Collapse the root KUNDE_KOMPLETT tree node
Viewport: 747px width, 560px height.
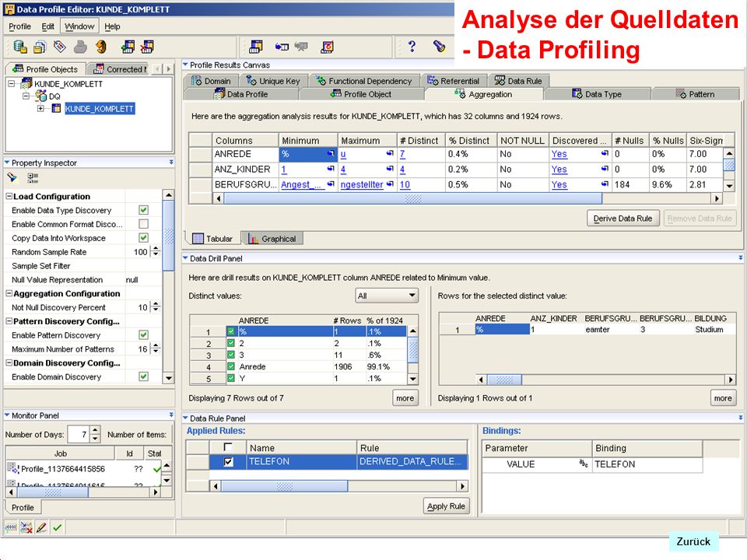[12, 84]
